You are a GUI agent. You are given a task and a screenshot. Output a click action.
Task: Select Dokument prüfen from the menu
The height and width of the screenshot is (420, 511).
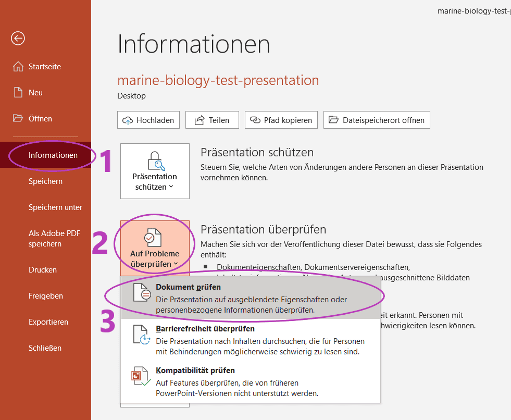click(250, 298)
